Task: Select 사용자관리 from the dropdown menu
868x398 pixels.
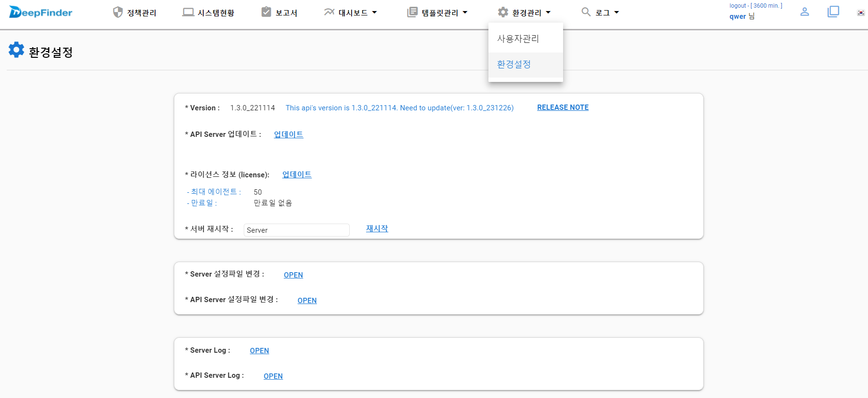Action: click(526, 39)
